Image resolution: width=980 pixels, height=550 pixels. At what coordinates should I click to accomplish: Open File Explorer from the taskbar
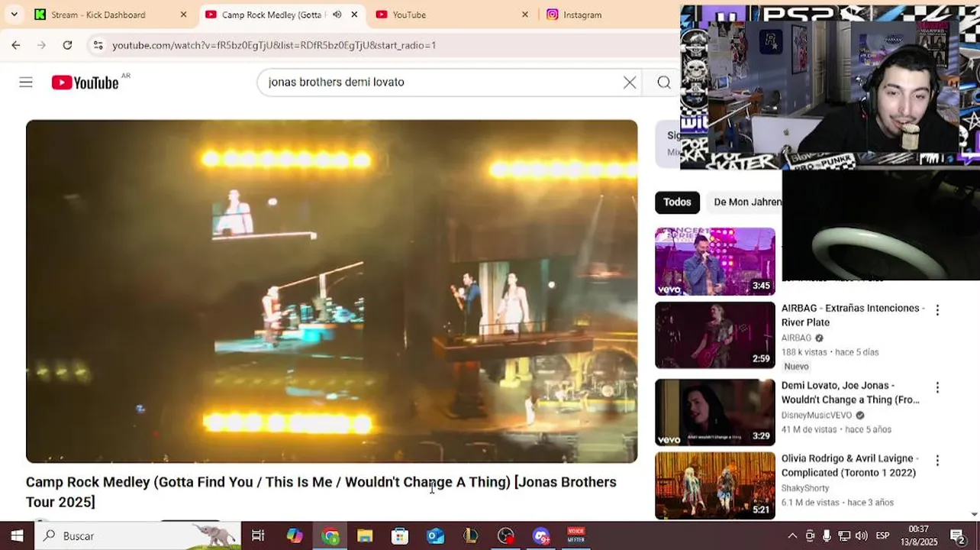click(x=365, y=535)
